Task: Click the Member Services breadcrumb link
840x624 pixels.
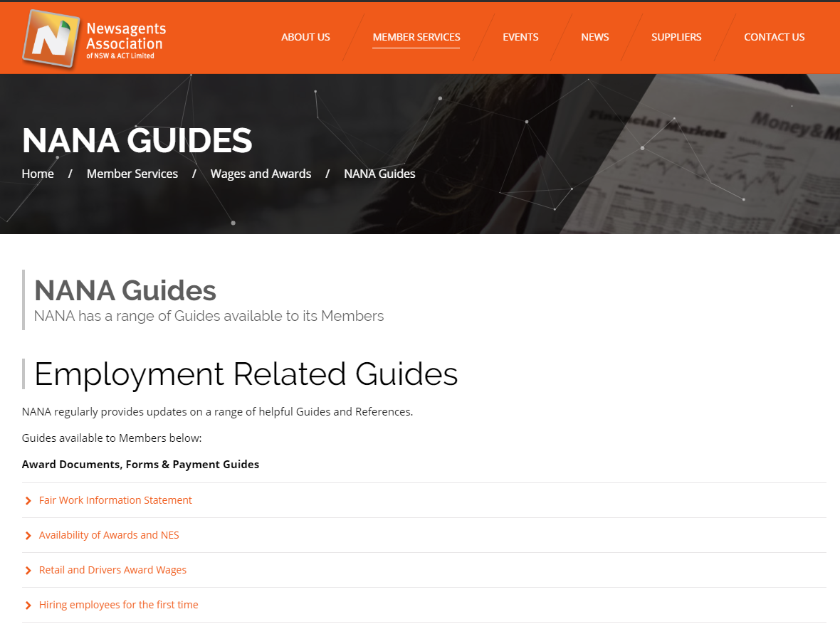Action: tap(132, 174)
